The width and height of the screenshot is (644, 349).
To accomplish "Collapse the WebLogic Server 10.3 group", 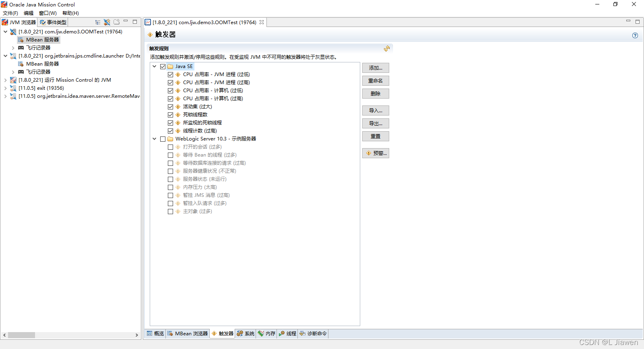I will (x=154, y=139).
